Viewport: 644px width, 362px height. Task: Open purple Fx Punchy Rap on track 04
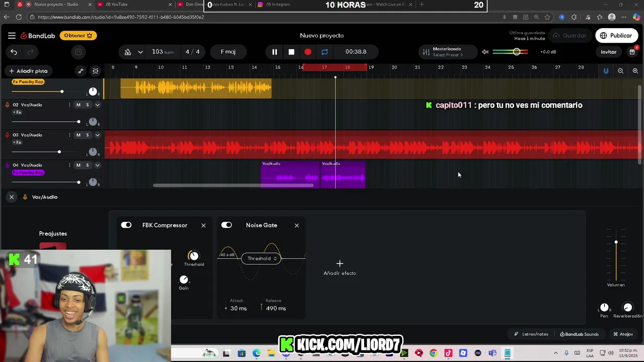point(28,172)
